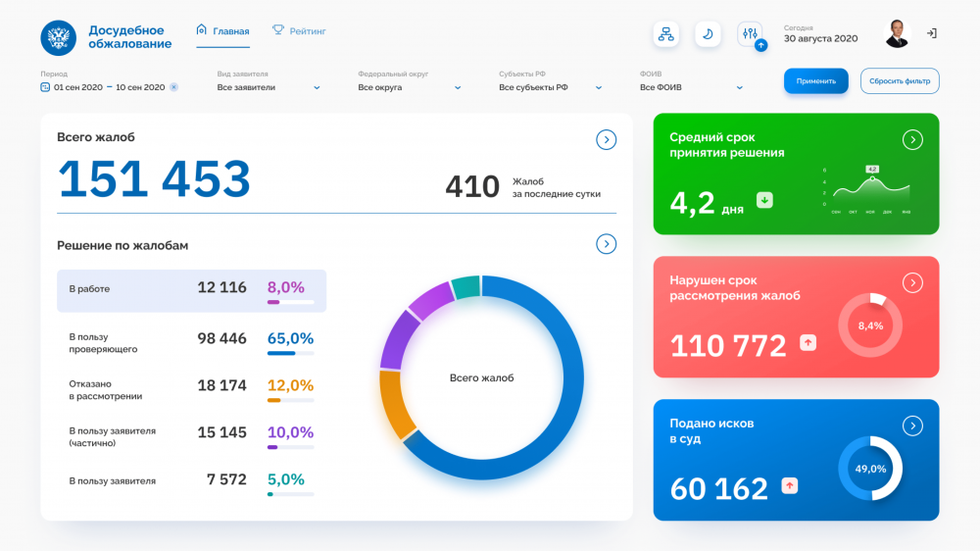Expand the Субъекты РФ dropdown
Screen dimensions: 980x551
[x=551, y=87]
